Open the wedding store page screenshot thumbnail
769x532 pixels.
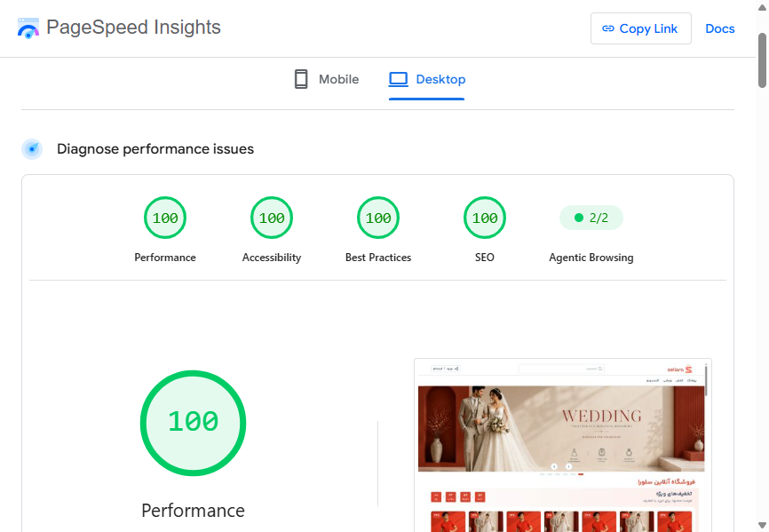pos(562,445)
